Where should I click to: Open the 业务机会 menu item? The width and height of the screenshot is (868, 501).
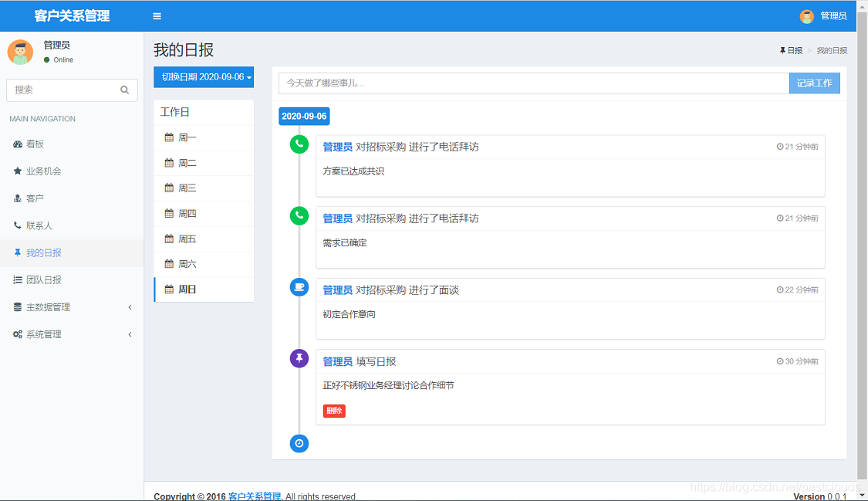[x=72, y=171]
